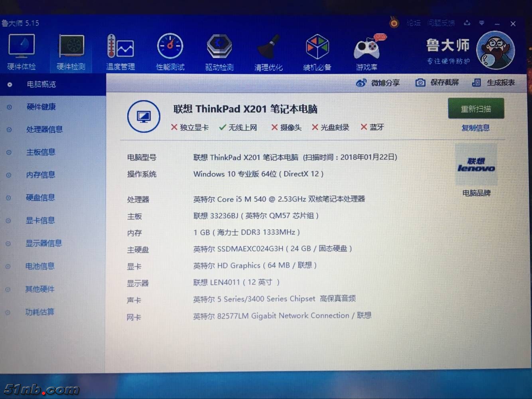Screen dimensions: 532x399
Task: Click the 英特尔 HD Graphics value
Action: (x=255, y=265)
